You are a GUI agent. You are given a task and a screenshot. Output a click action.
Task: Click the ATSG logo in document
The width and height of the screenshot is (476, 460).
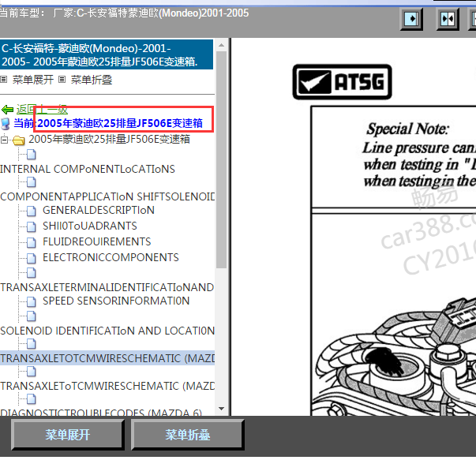tap(342, 82)
